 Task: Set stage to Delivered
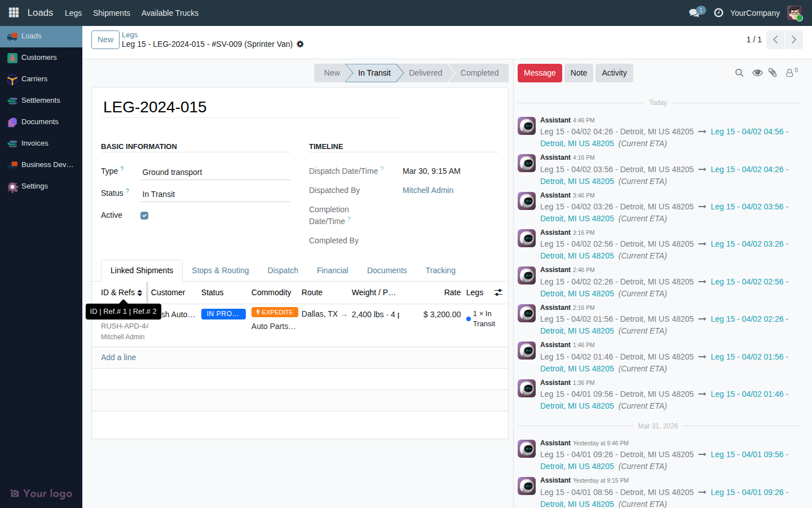pos(425,73)
